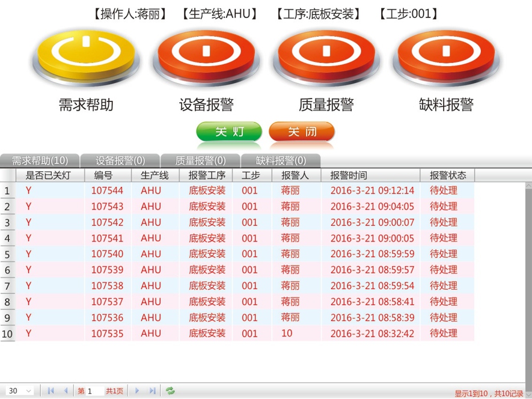Open the page size dropdown showing 30
Screen dimensions: 532x399
pyautogui.click(x=20, y=391)
